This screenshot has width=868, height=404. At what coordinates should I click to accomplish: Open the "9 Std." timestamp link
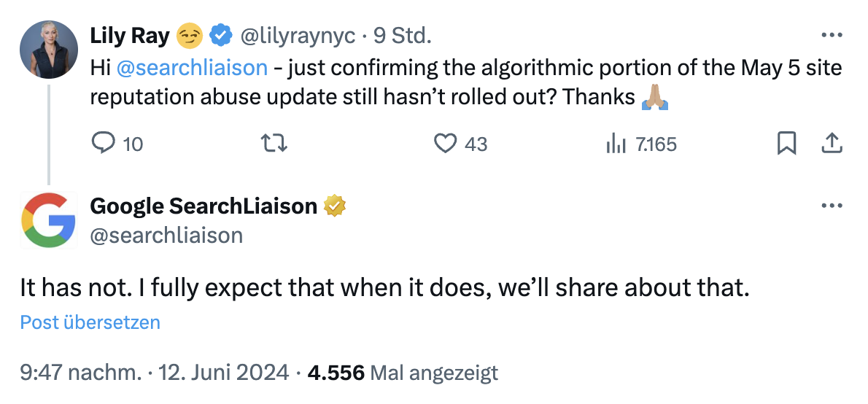[x=403, y=34]
